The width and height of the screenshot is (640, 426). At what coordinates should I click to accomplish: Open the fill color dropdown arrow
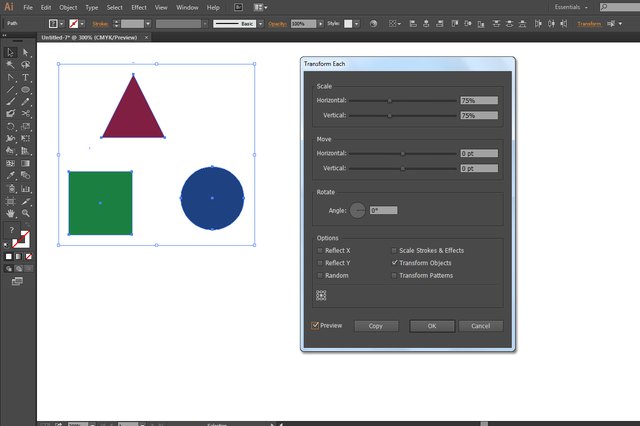tap(62, 24)
